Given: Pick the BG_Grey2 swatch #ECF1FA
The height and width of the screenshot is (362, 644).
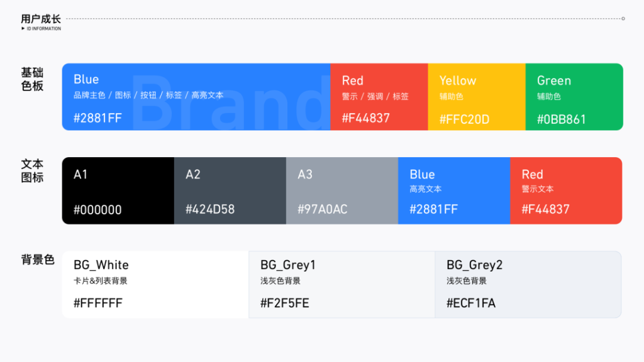Looking at the screenshot, I should [x=528, y=285].
